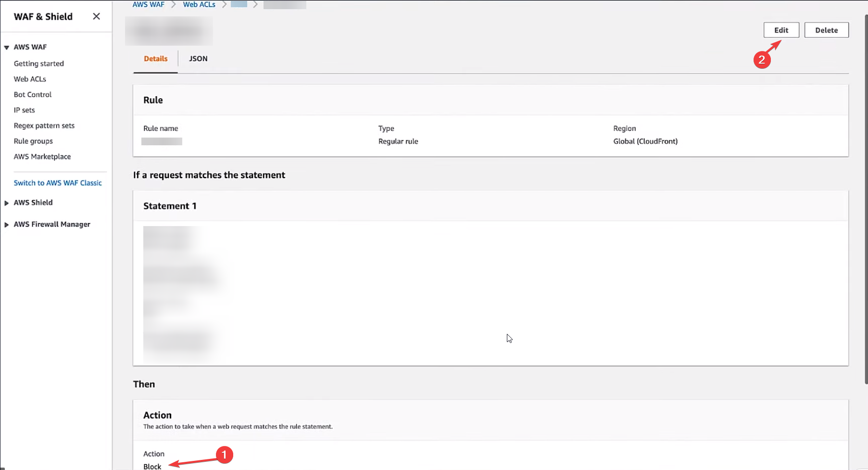Open Rule groups page
Screen dimensions: 868x470
(33, 141)
